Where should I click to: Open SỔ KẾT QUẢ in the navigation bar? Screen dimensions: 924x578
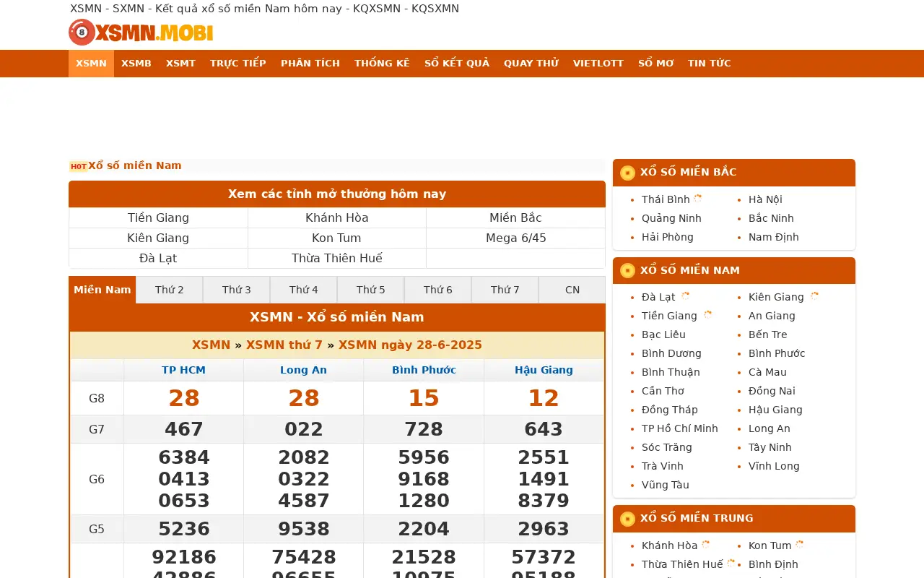pyautogui.click(x=457, y=64)
